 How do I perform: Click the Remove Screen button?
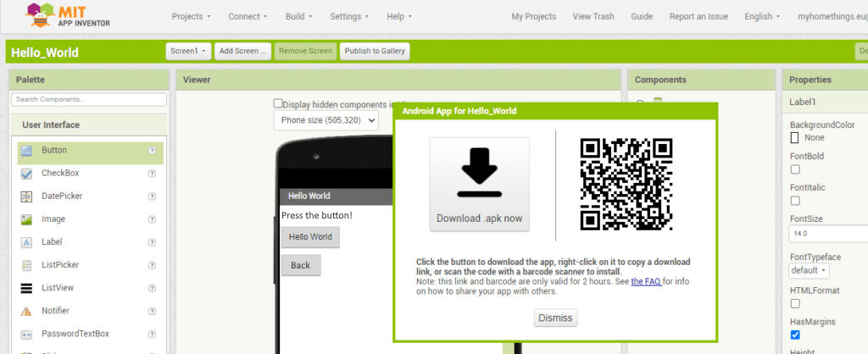point(305,51)
